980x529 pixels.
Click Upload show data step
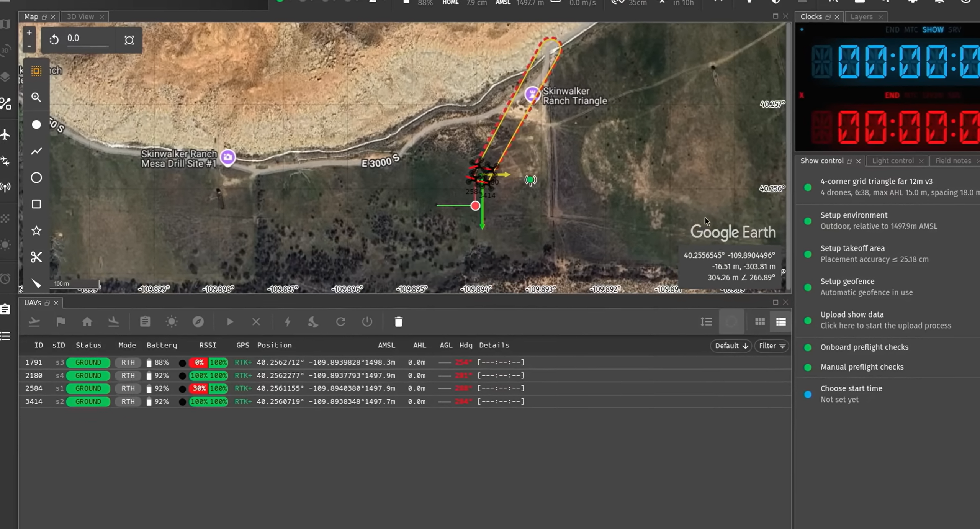(x=888, y=320)
